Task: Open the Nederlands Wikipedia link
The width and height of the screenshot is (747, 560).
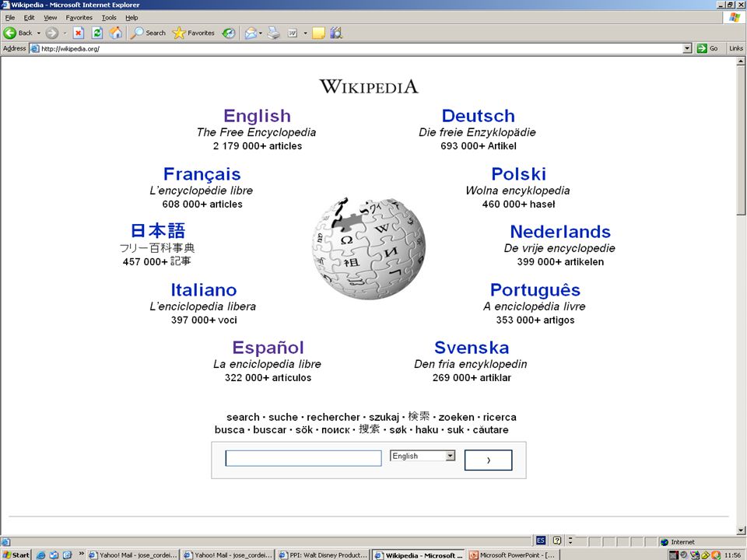Action: pos(560,232)
